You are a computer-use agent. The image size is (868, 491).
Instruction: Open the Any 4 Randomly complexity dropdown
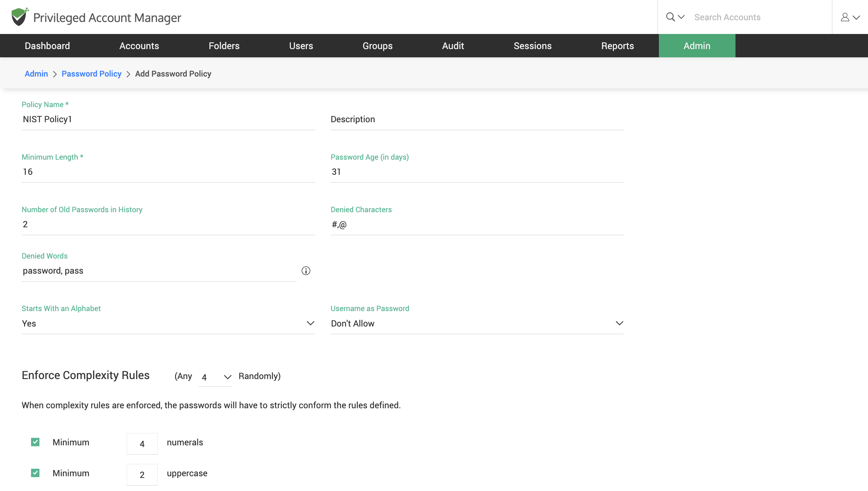pyautogui.click(x=216, y=377)
